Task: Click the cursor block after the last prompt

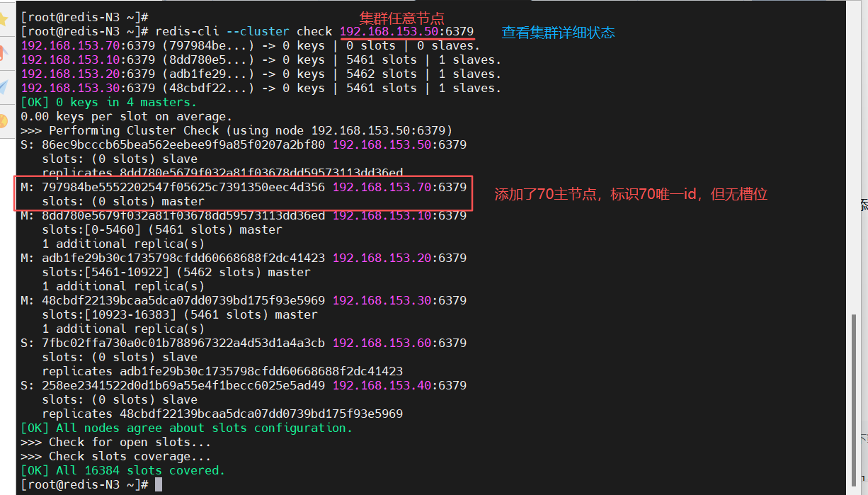Action: click(x=159, y=484)
